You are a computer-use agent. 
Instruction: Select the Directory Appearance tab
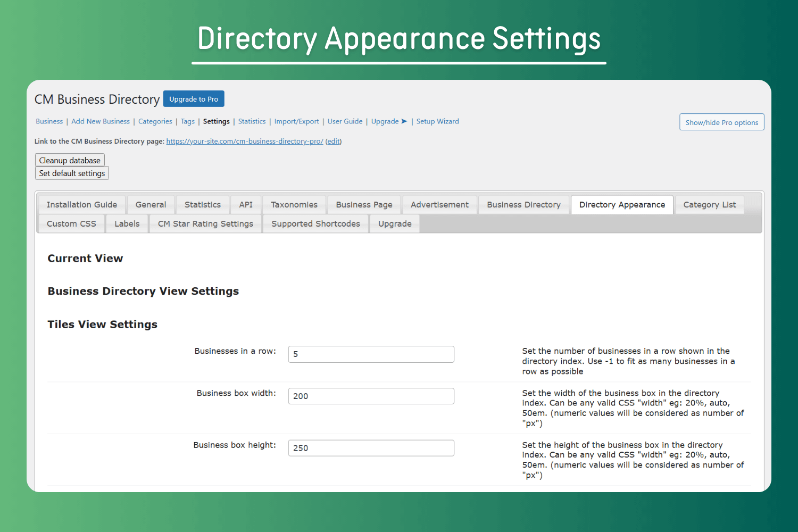click(x=622, y=205)
